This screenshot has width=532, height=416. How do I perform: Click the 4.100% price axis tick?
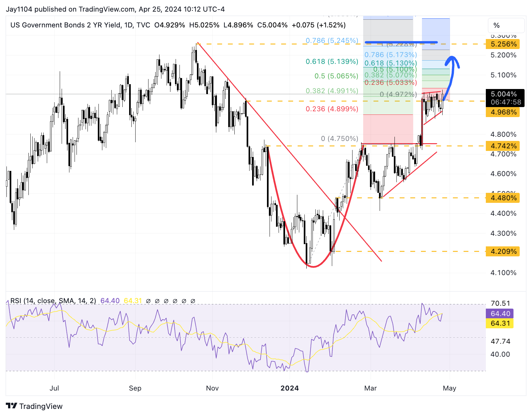pos(503,273)
